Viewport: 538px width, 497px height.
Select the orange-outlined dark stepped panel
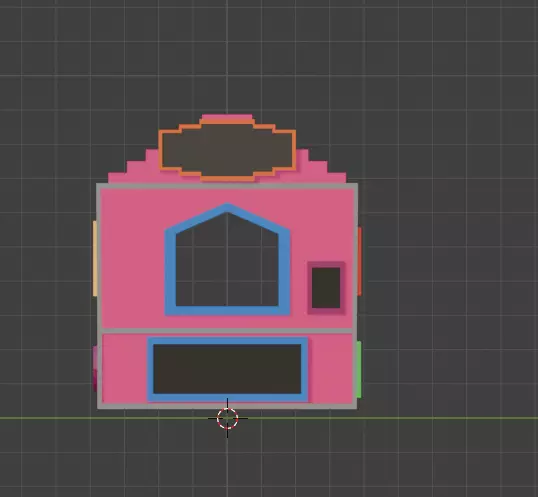227,150
